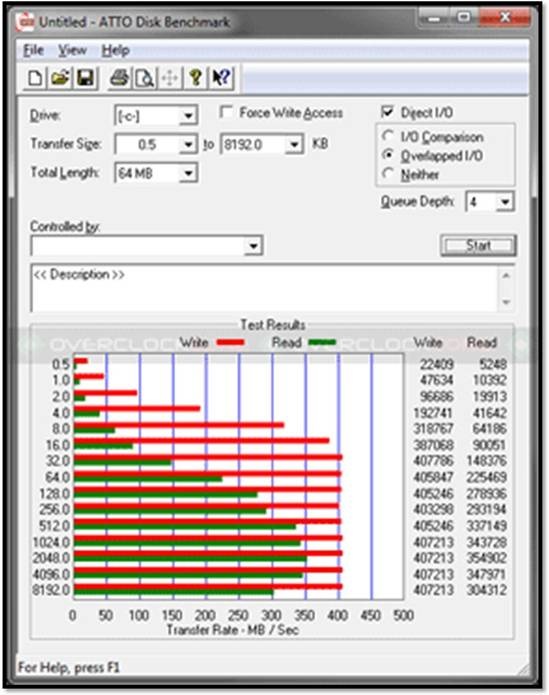This screenshot has width=549, height=695.
Task: Select the I/O Comparison radio button
Action: [x=388, y=136]
